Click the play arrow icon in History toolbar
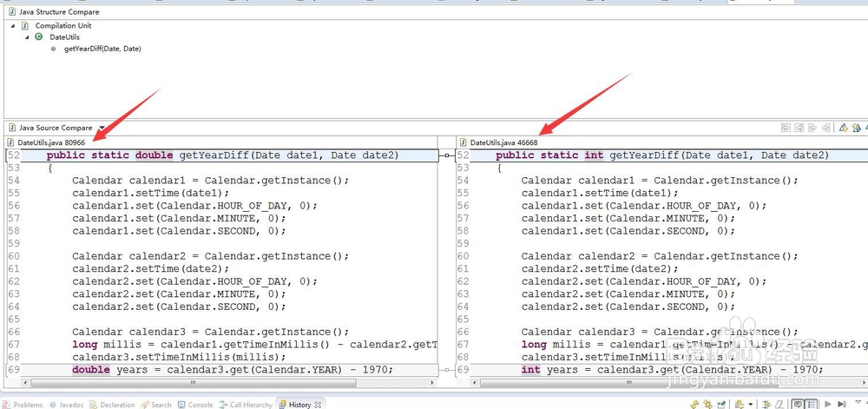Viewport: 868px width, 409px height. [827, 405]
